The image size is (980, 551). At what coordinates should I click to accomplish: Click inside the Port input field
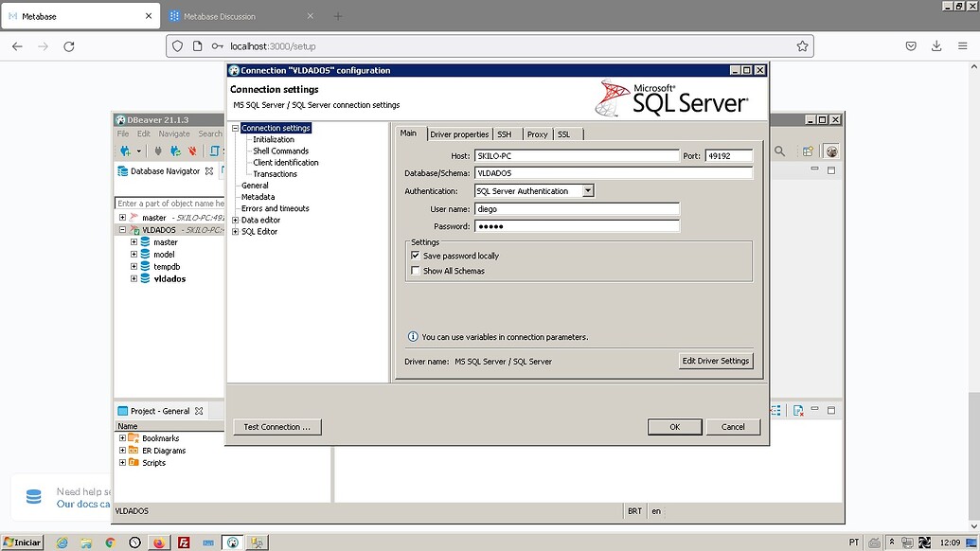[x=727, y=155]
